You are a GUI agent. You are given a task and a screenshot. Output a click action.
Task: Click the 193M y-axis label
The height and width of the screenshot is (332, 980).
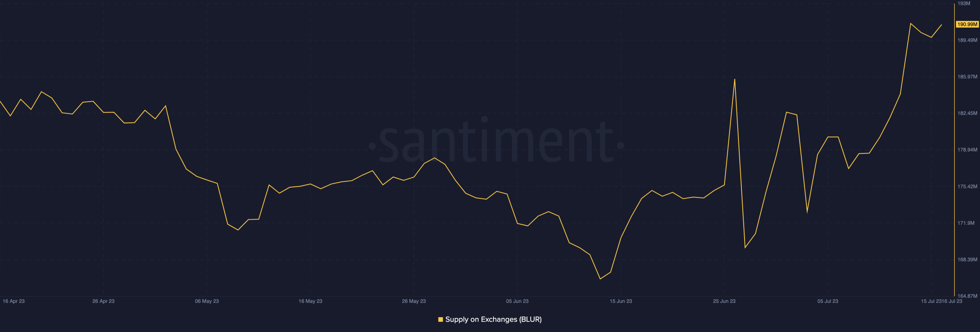pos(964,3)
